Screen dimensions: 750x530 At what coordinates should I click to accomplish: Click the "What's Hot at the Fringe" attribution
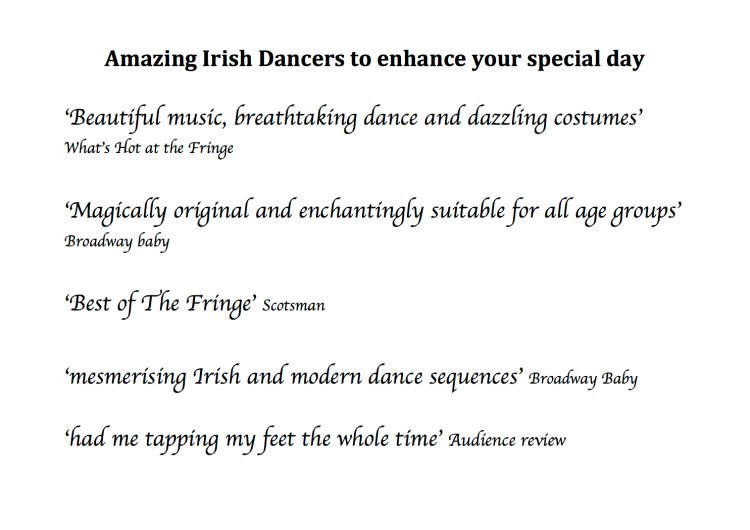(149, 148)
